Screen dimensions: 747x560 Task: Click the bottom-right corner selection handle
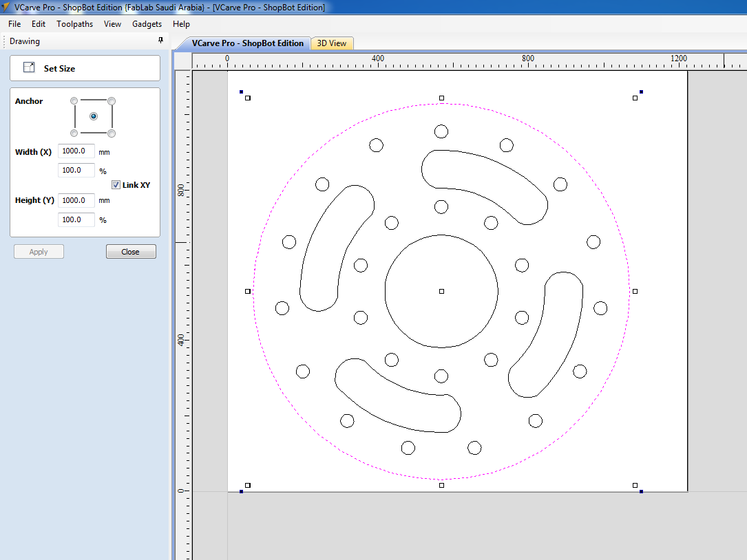pyautogui.click(x=635, y=485)
